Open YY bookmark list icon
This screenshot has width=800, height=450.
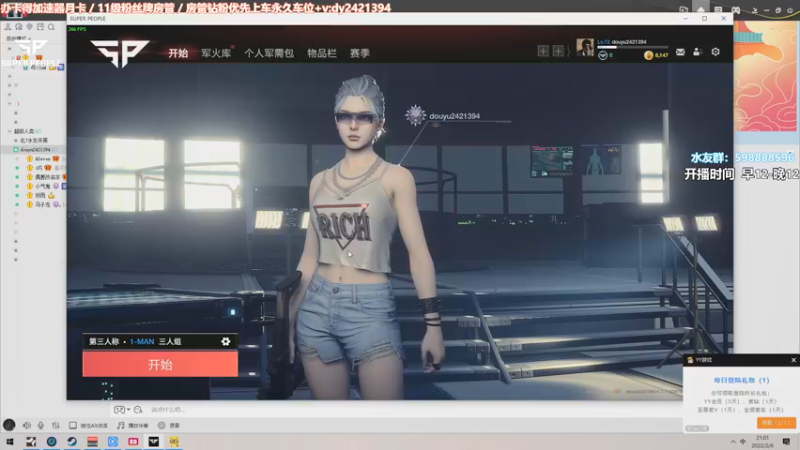click(x=40, y=27)
